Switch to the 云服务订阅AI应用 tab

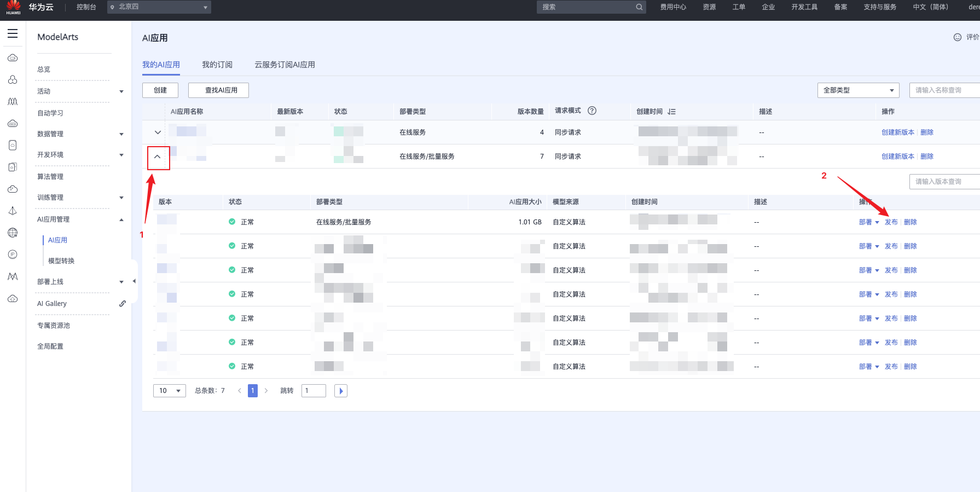click(x=285, y=65)
